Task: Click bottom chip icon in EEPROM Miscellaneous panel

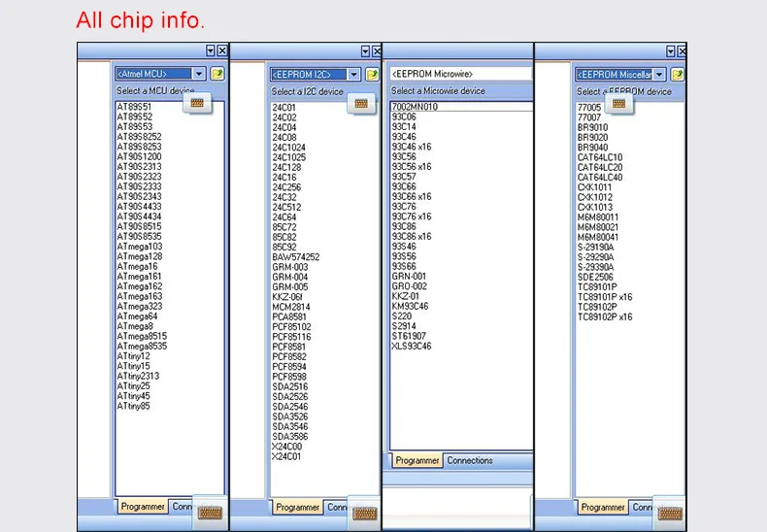Action: (x=670, y=513)
